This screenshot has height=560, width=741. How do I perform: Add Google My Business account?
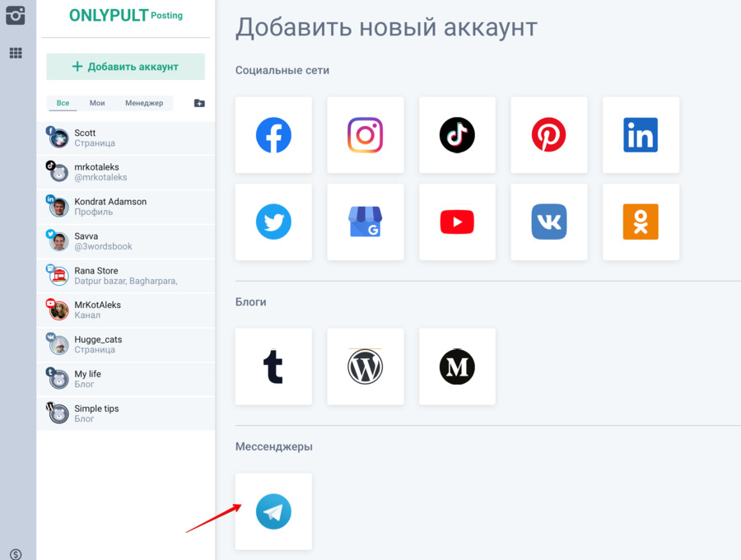point(365,222)
